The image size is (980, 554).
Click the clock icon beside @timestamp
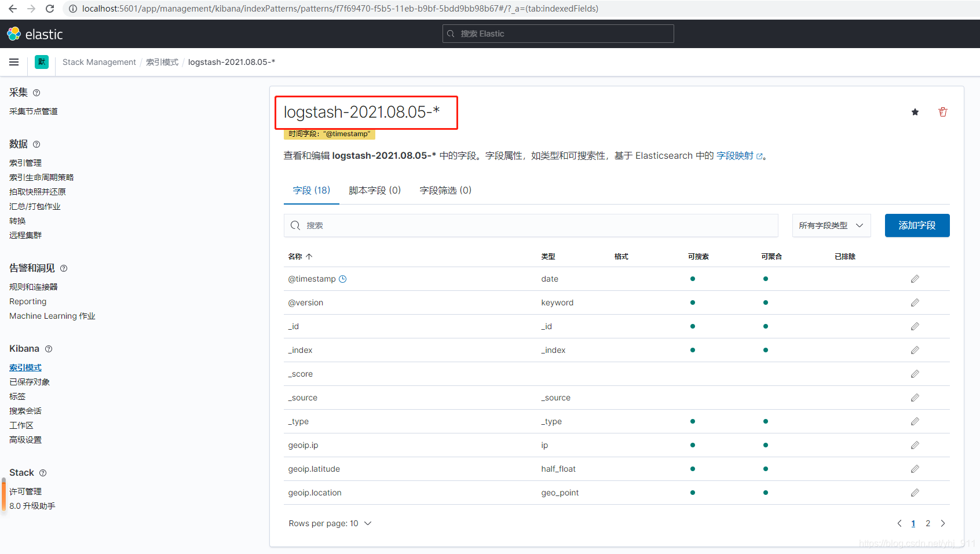[x=343, y=279]
